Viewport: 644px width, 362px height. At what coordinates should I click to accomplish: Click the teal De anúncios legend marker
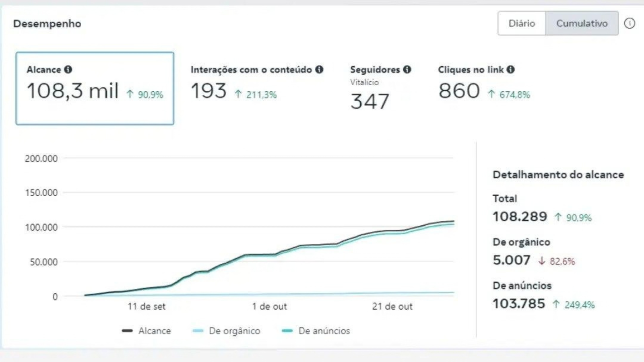click(287, 331)
